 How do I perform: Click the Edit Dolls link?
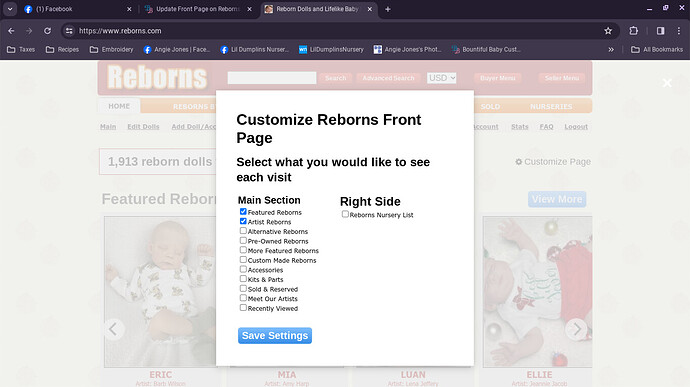pos(143,127)
